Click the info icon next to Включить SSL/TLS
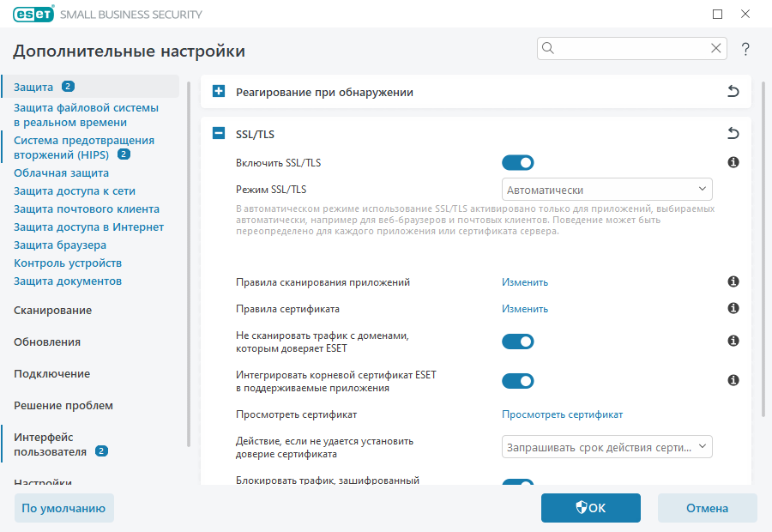This screenshot has width=772, height=532. [733, 162]
